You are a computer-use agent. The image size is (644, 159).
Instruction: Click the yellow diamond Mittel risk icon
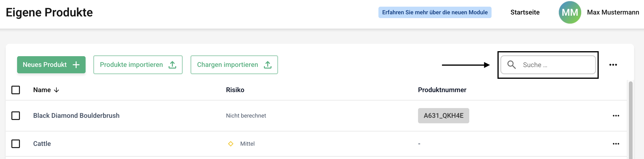[x=230, y=144]
